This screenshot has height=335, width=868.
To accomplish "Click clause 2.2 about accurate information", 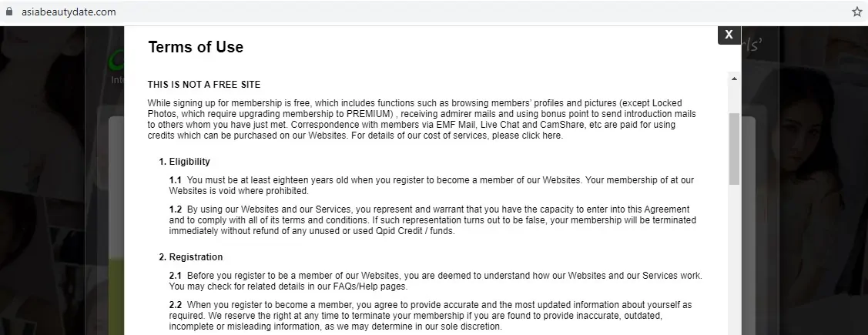I will point(431,316).
